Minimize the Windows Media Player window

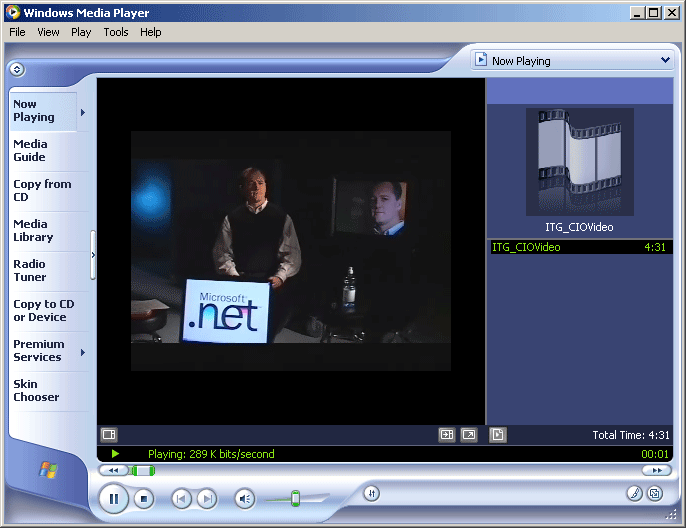(x=637, y=13)
